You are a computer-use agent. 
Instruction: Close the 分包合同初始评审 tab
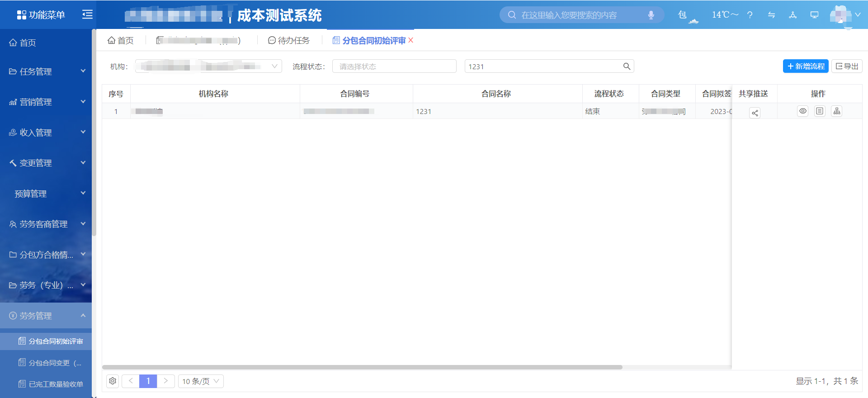(411, 40)
